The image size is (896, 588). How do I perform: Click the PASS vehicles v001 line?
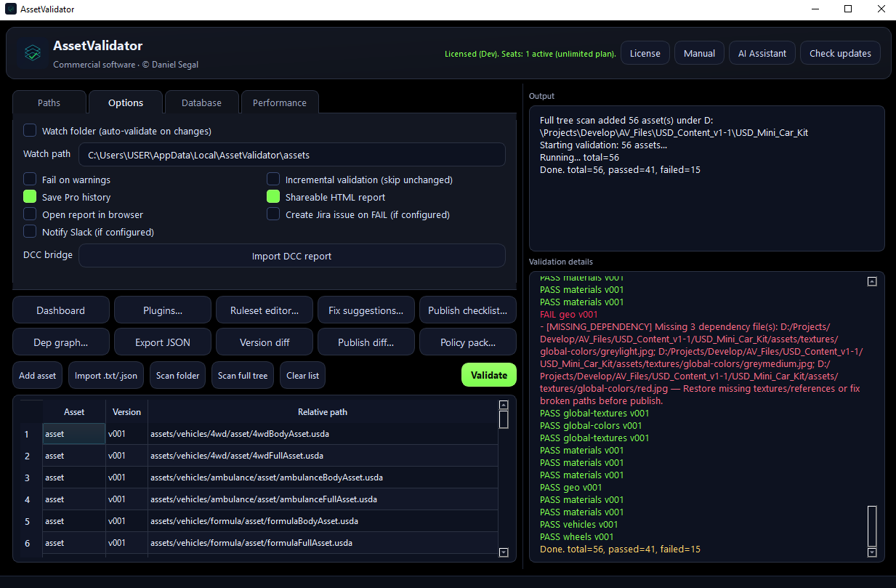coord(579,525)
